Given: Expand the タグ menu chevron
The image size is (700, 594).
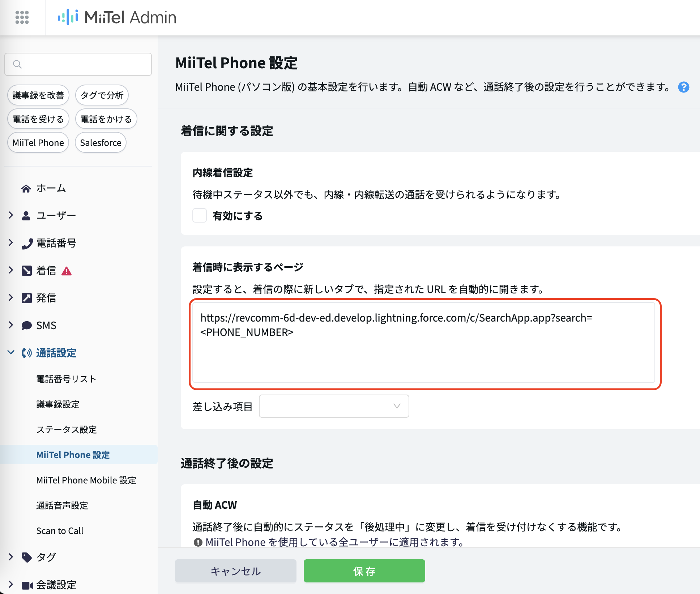Looking at the screenshot, I should (x=11, y=557).
